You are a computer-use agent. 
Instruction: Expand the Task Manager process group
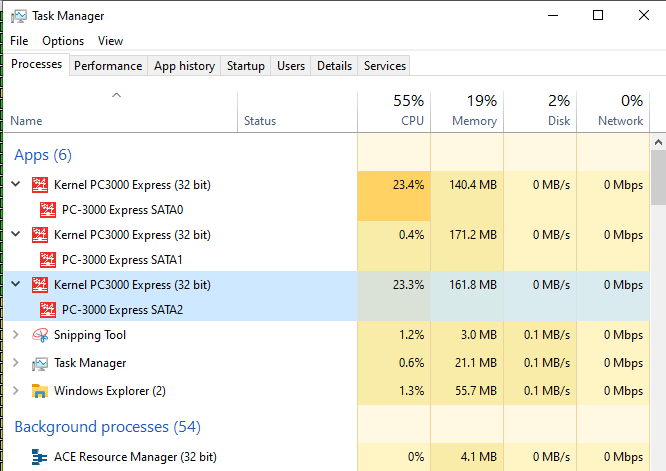pyautogui.click(x=16, y=363)
